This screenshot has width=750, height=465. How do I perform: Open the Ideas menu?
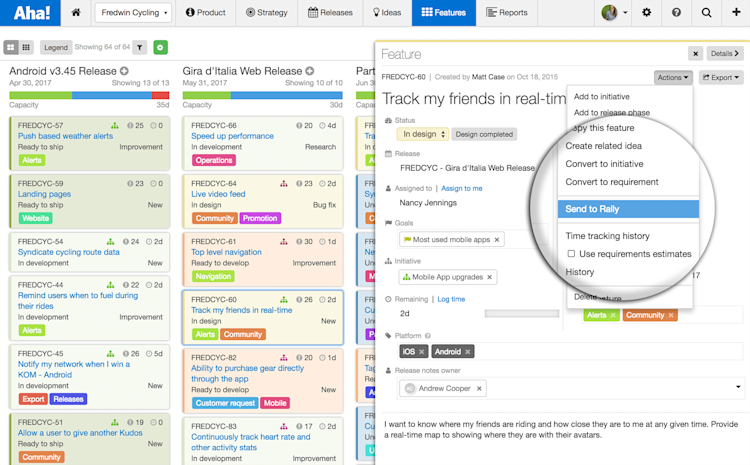(x=387, y=12)
